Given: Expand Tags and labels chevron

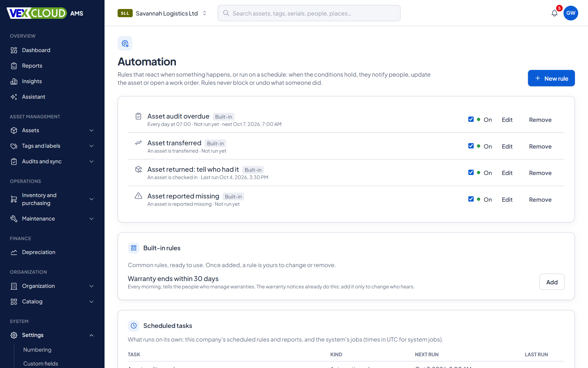Looking at the screenshot, I should tap(91, 146).
